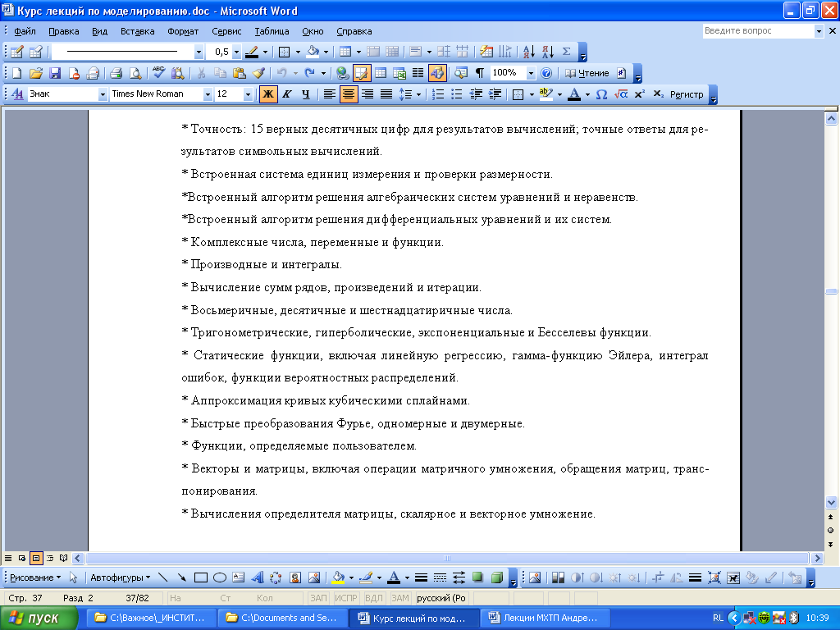Open line style dropdown in Tables toolbar
Image resolution: width=840 pixels, height=630 pixels.
pyautogui.click(x=199, y=52)
